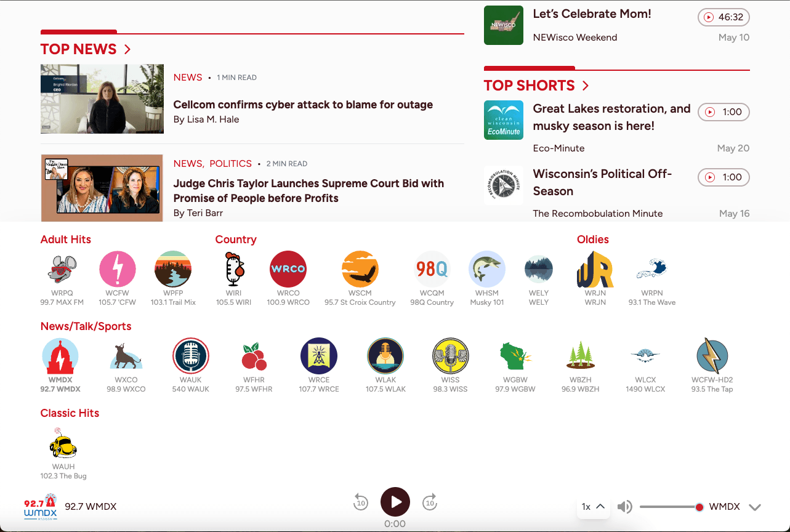Click the NEWisco Weekend show name

574,38
